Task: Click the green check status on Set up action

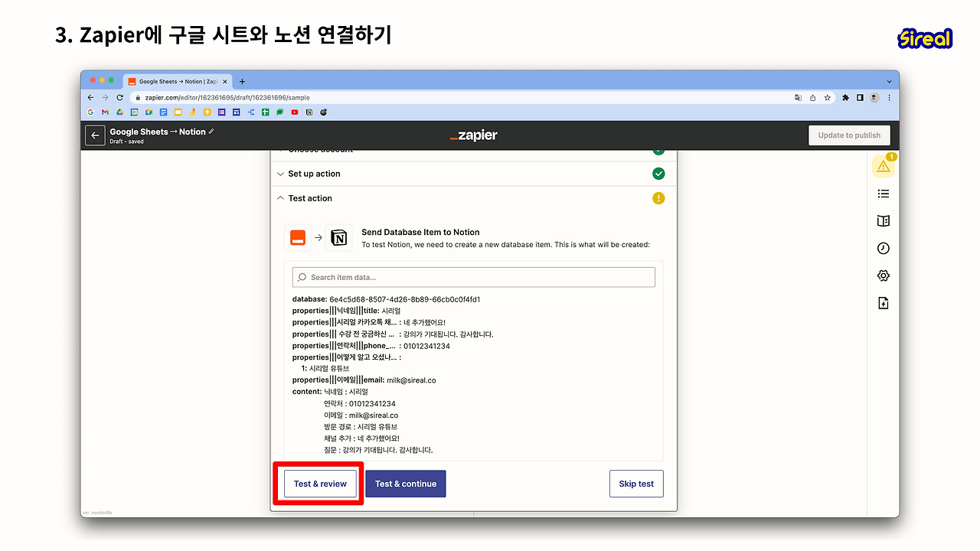Action: click(x=658, y=174)
